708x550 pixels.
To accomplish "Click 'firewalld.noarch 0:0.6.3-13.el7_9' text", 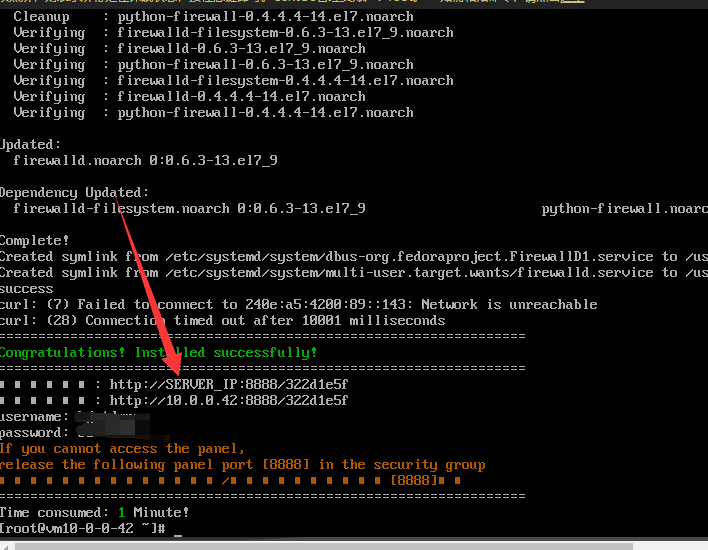I will click(x=145, y=160).
